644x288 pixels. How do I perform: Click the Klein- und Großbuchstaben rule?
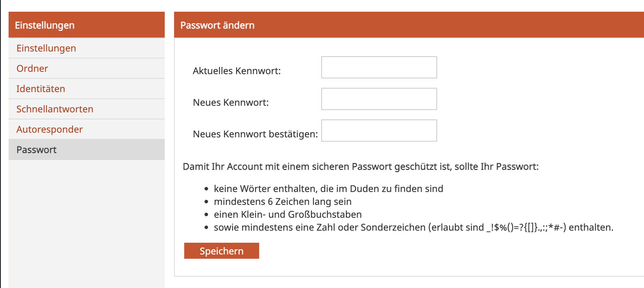click(x=288, y=215)
